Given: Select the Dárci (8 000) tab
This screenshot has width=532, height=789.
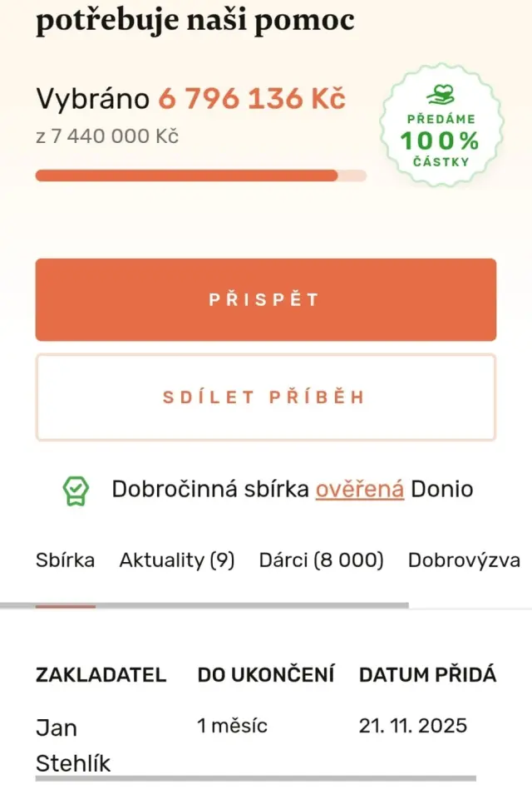Looking at the screenshot, I should [x=321, y=560].
